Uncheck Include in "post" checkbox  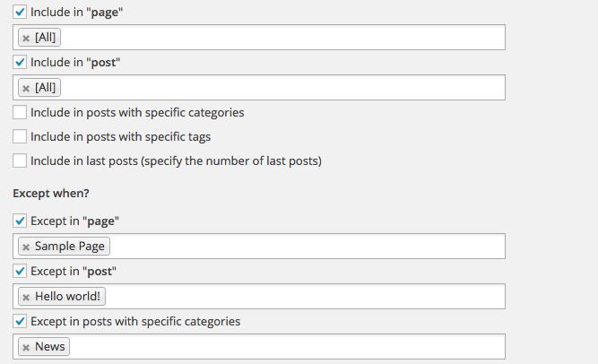pos(20,63)
